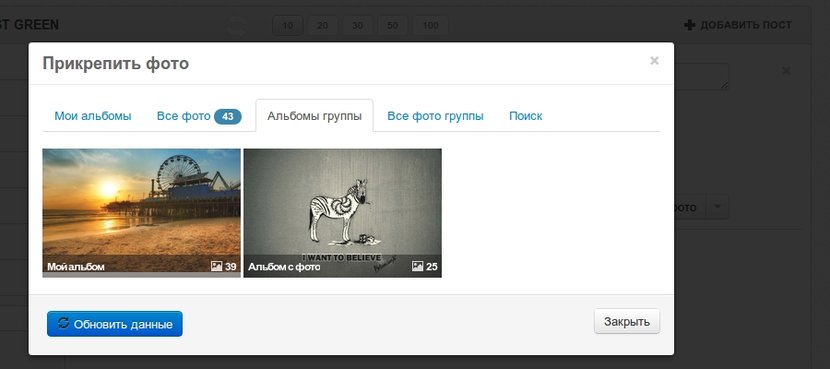
Task: Click the 39 photo count on Мой альбом
Action: [x=230, y=266]
